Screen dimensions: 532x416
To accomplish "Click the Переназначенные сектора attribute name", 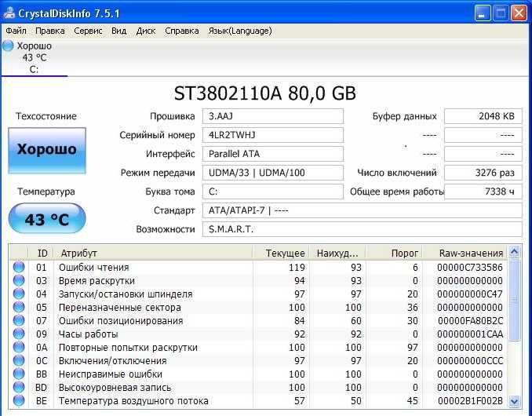I will 120,308.
